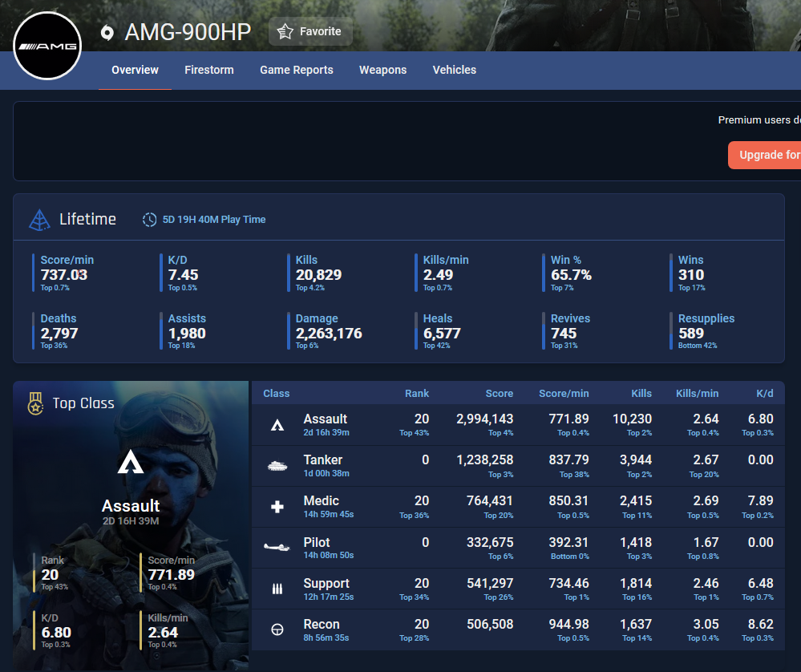Viewport: 801px width, 672px height.
Task: Click the Assault '2D 16H 39M' time on Top Class card
Action: pyautogui.click(x=131, y=521)
